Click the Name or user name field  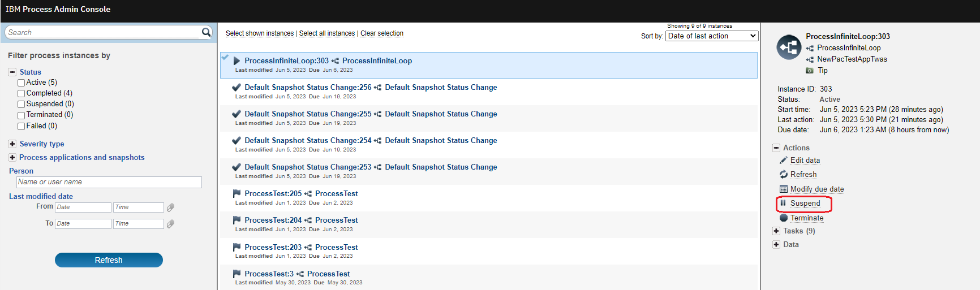(x=109, y=182)
